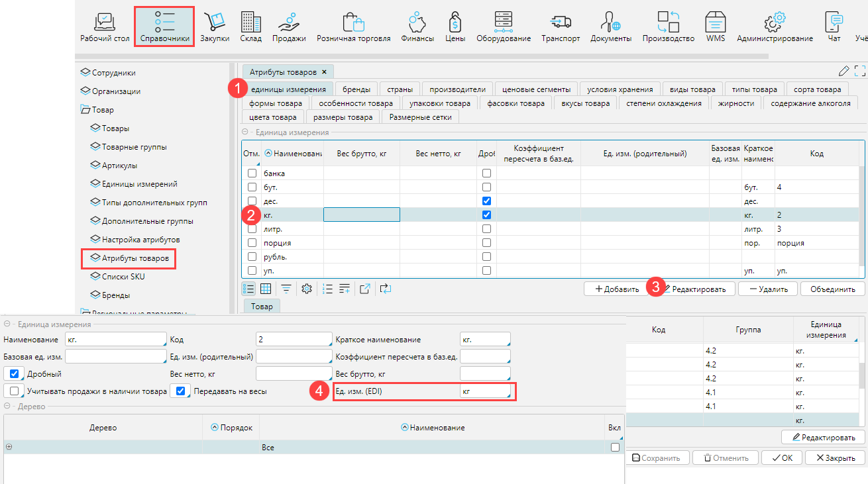The image size is (868, 484).
Task: Collapse the Товар folder in sidebar
Action: (x=85, y=110)
